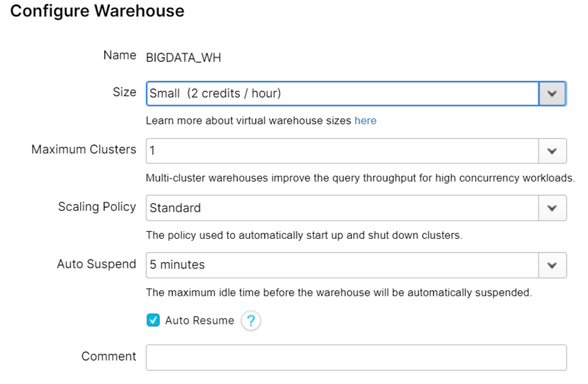This screenshot has height=384, width=588.
Task: Click the Maximum Clusters chevron arrow
Action: [x=552, y=151]
